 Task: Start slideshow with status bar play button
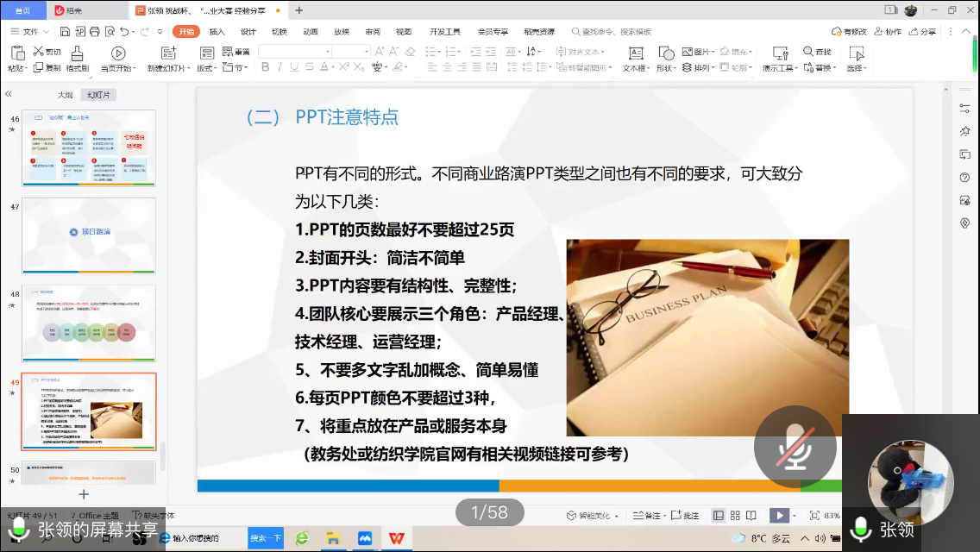click(x=778, y=515)
